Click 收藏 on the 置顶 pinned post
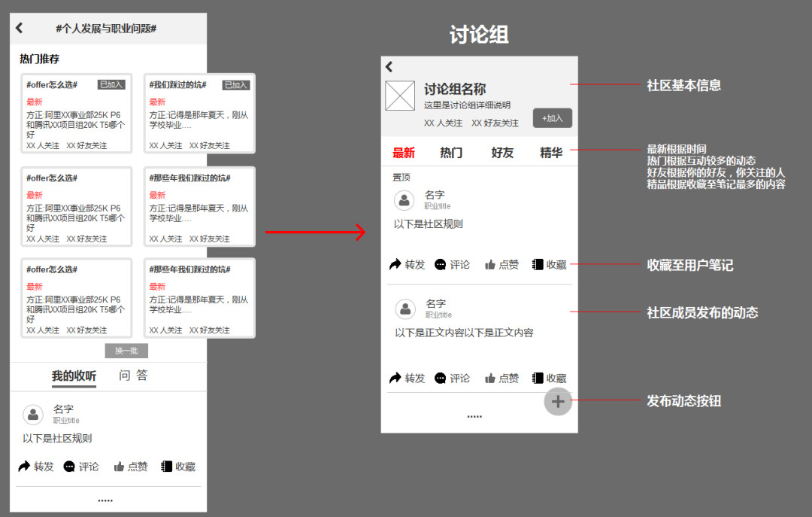The width and height of the screenshot is (812, 517). (x=549, y=264)
